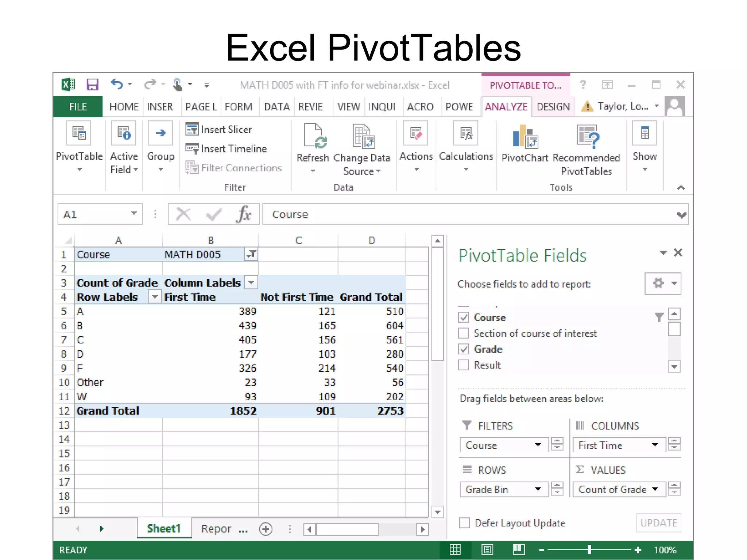
Task: Click the Save icon in quick access toolbar
Action: click(92, 85)
